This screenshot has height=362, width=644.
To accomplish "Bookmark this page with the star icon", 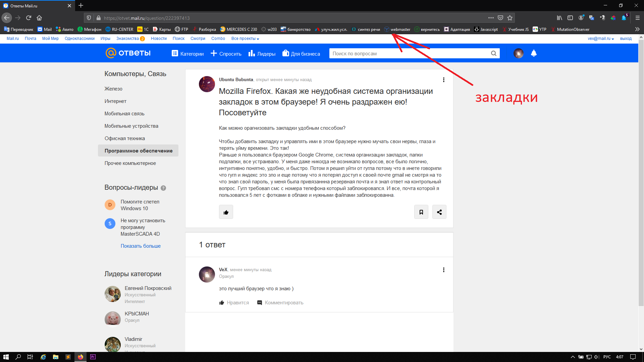I will pos(510,18).
